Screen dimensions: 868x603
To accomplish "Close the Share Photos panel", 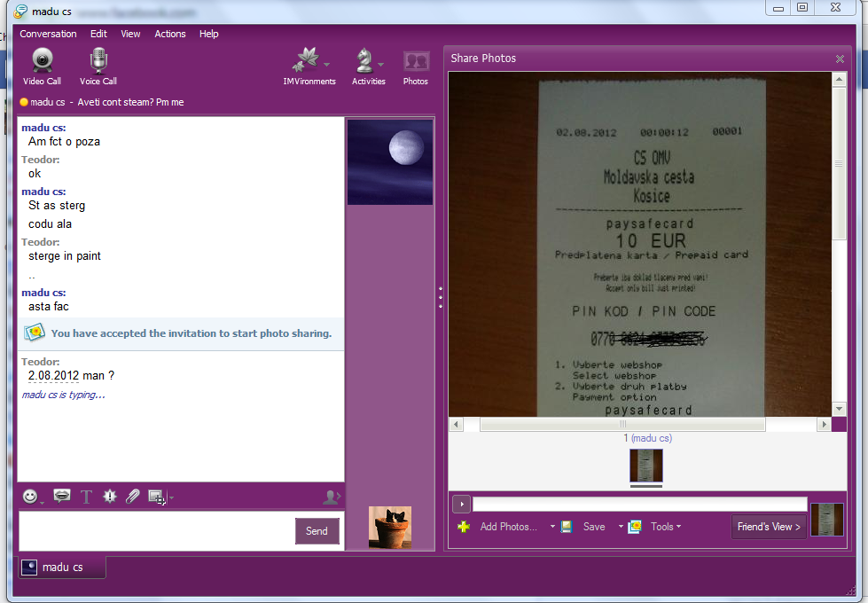I will point(840,59).
